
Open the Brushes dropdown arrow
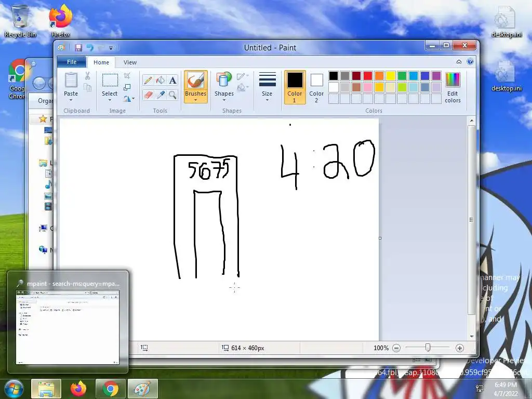pyautogui.click(x=195, y=100)
